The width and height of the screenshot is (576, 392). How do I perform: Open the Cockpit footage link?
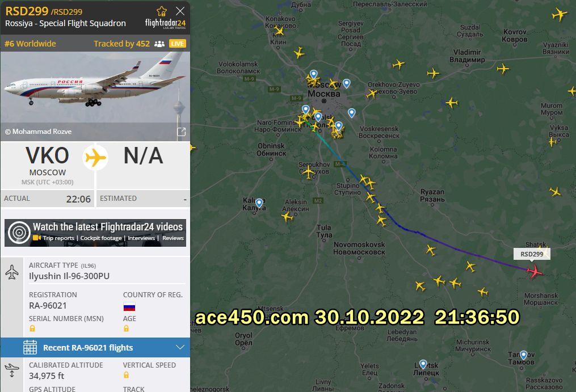pos(101,238)
